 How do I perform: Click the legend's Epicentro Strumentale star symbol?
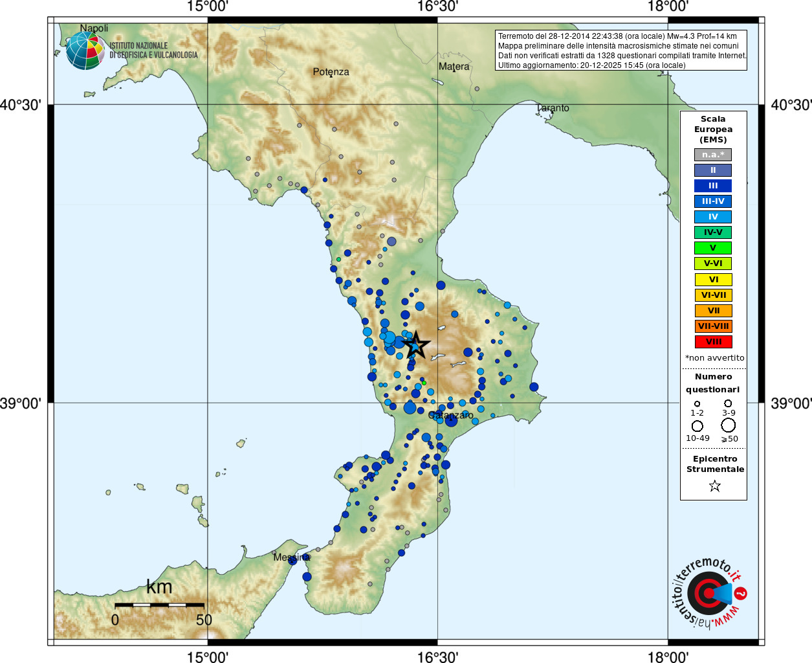click(x=714, y=486)
